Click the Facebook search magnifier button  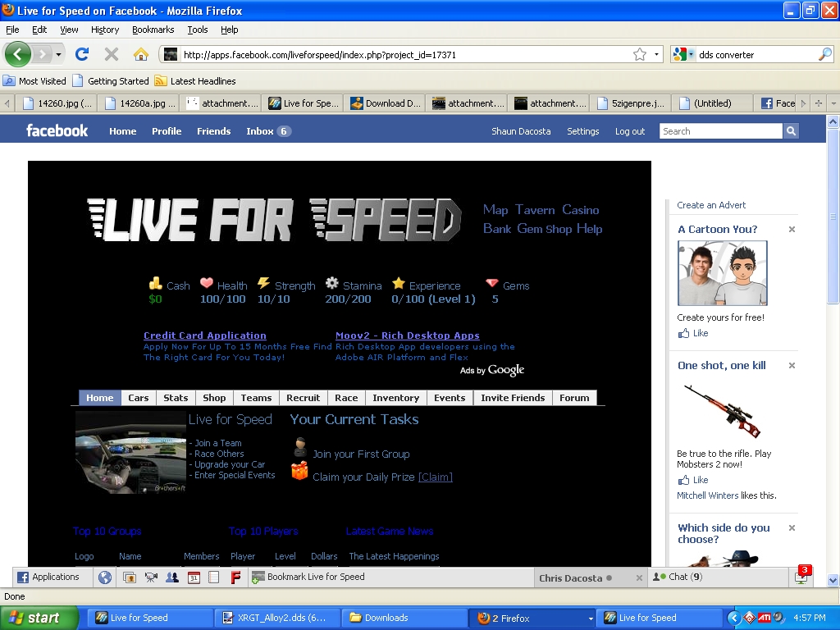791,131
